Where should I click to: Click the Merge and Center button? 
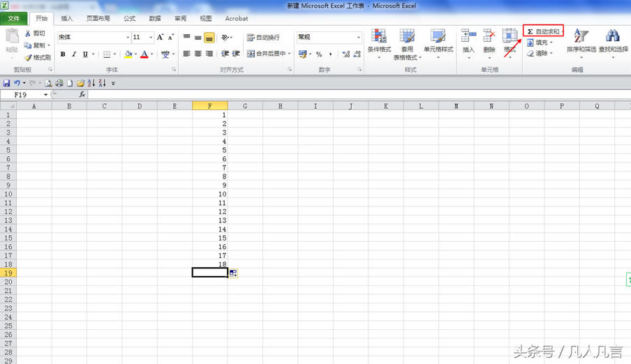point(267,54)
